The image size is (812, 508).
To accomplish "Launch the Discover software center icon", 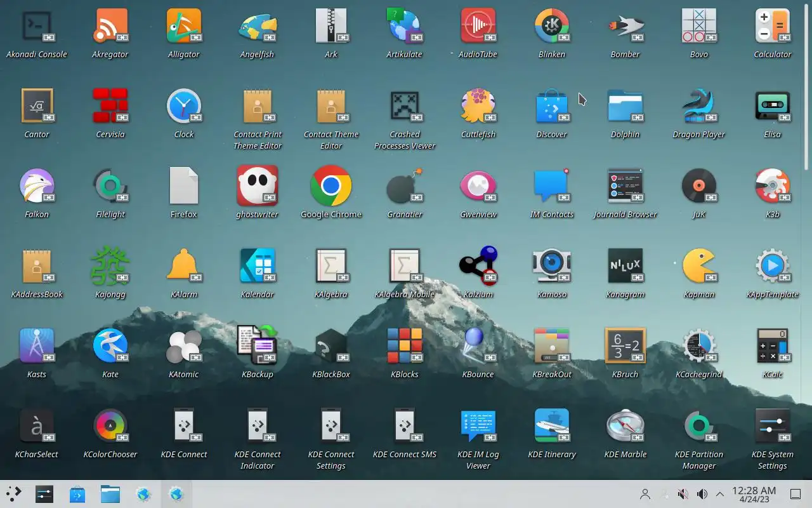I will [x=552, y=105].
